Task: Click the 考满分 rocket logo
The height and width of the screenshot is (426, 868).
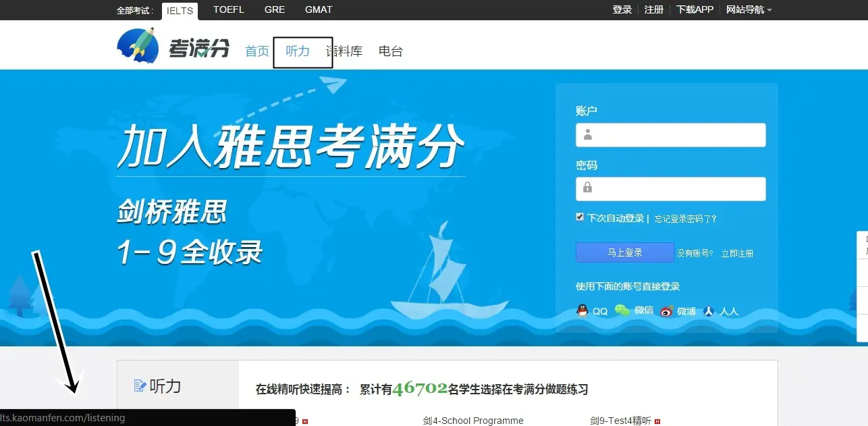Action: [x=173, y=46]
